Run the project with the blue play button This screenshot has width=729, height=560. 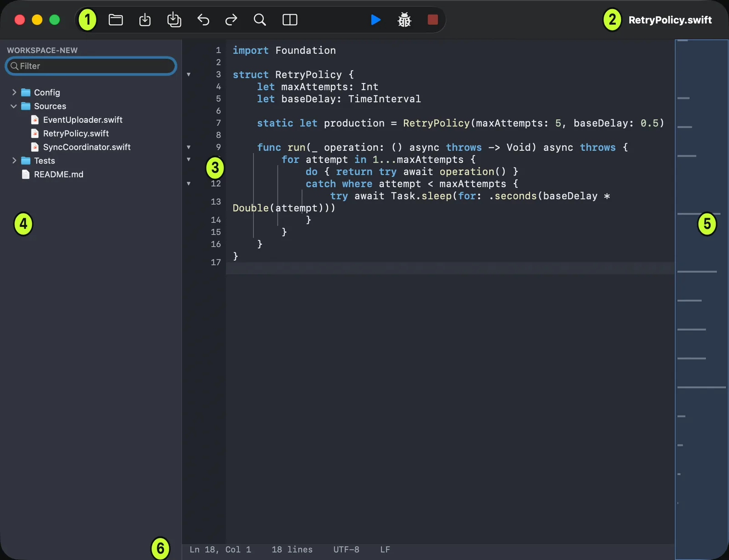pos(376,20)
